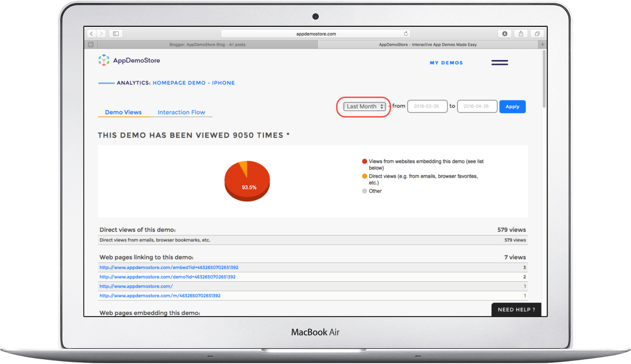
Task: Click the pinned tab icon beside Blogger tab
Action: click(x=91, y=45)
